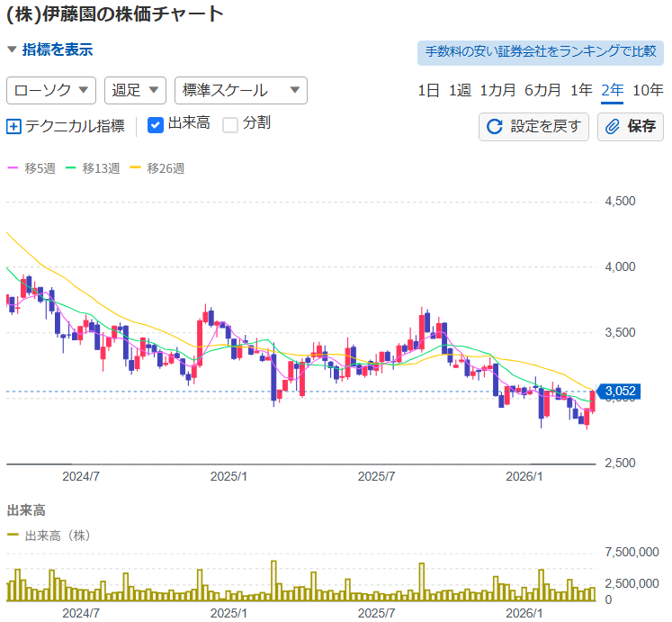Click the 3,052 current price tag
The image size is (672, 622).
620,391
